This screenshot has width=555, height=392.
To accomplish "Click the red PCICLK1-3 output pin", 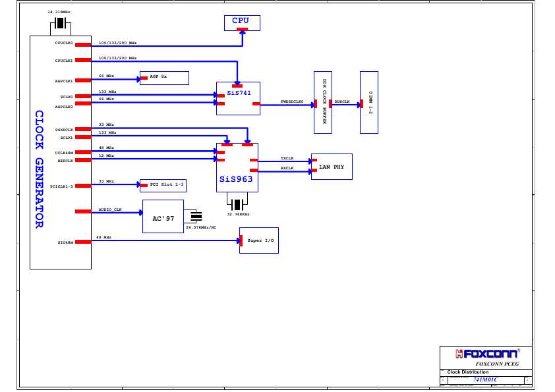I will 83,185.
